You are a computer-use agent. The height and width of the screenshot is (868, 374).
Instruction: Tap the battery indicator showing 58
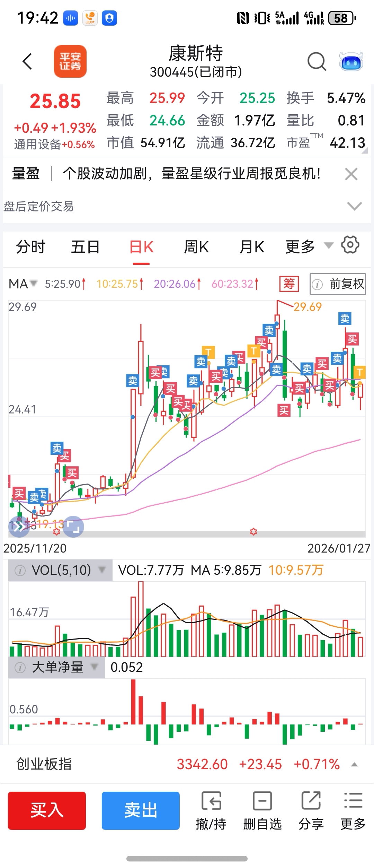(x=342, y=18)
